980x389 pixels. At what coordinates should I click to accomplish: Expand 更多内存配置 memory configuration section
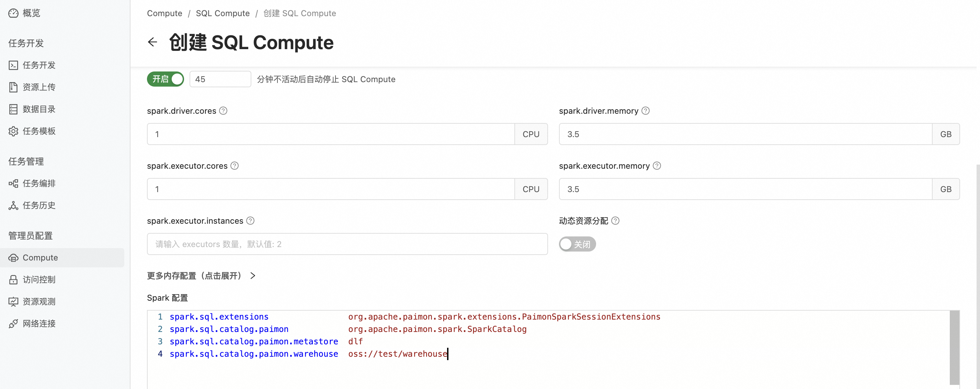coord(202,276)
